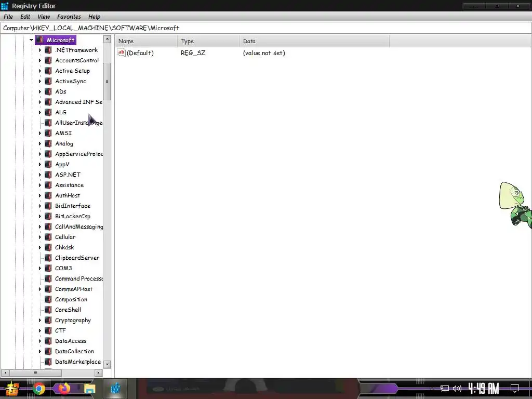Open File Explorer from taskbar

pos(89,389)
